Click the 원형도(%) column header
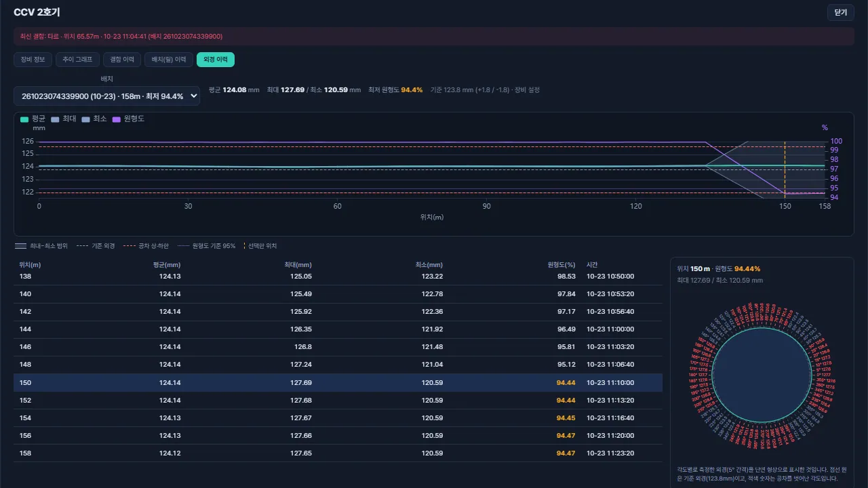This screenshot has height=488, width=868. point(561,265)
